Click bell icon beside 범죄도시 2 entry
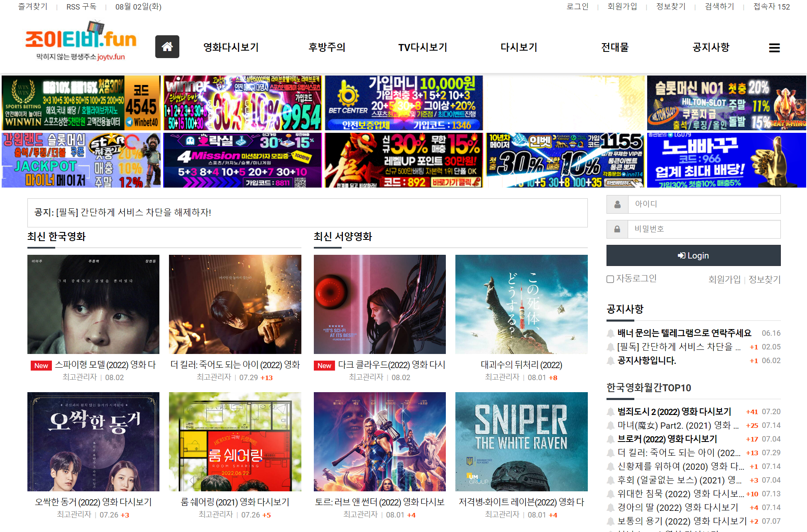The height and width of the screenshot is (532, 807). click(611, 412)
